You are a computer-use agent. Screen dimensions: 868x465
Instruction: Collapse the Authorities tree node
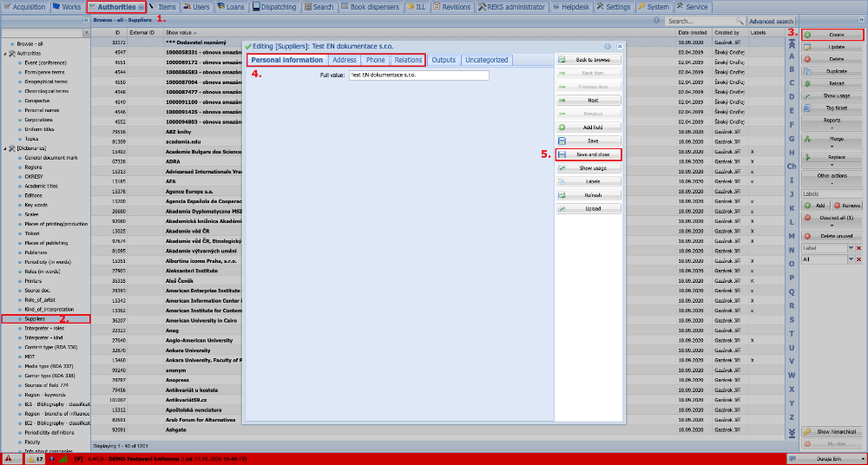(4, 54)
